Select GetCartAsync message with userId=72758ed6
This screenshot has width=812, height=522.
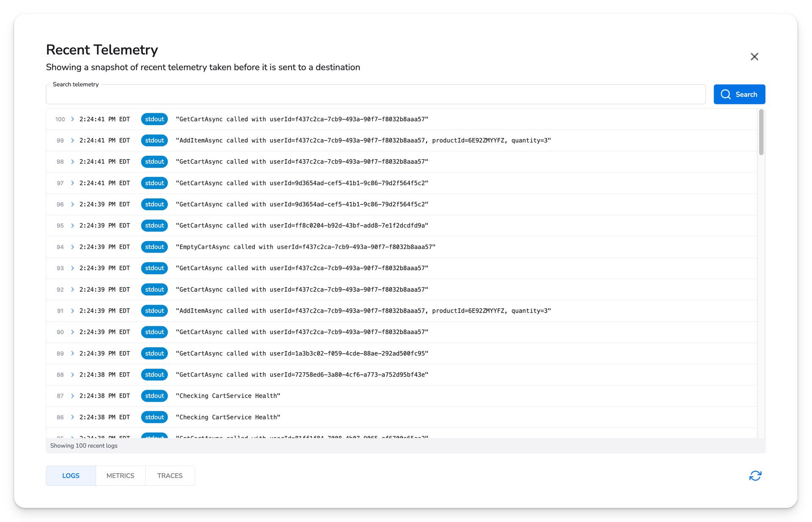click(x=302, y=375)
